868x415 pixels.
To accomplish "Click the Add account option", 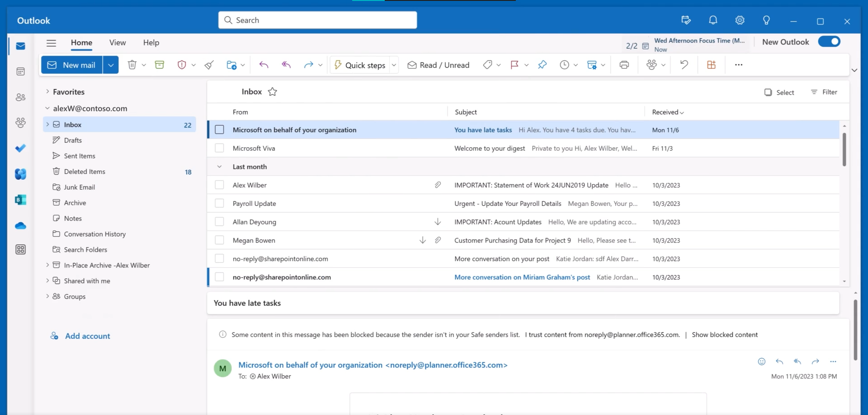I will coord(87,336).
